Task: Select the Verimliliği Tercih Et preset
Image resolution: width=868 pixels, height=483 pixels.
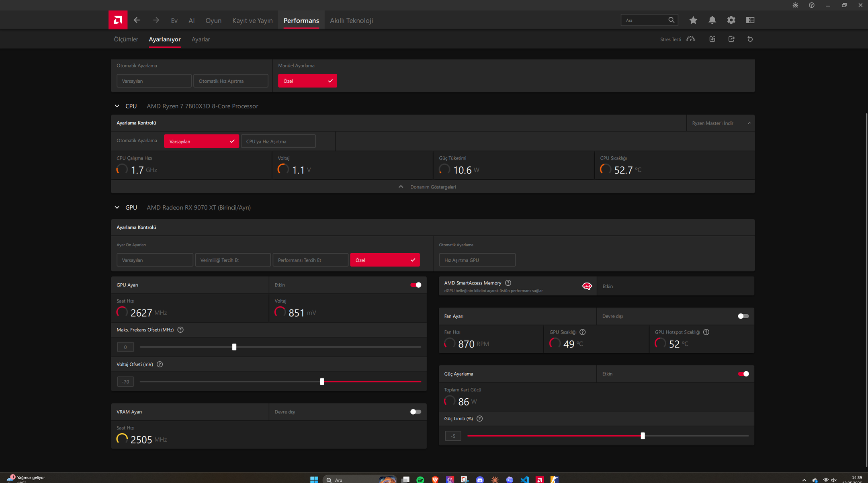Action: 233,260
